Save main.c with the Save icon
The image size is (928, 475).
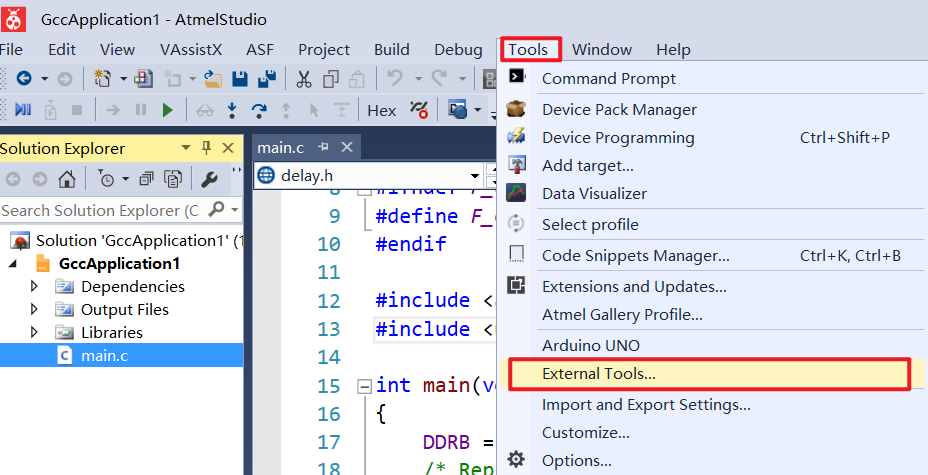pyautogui.click(x=240, y=78)
